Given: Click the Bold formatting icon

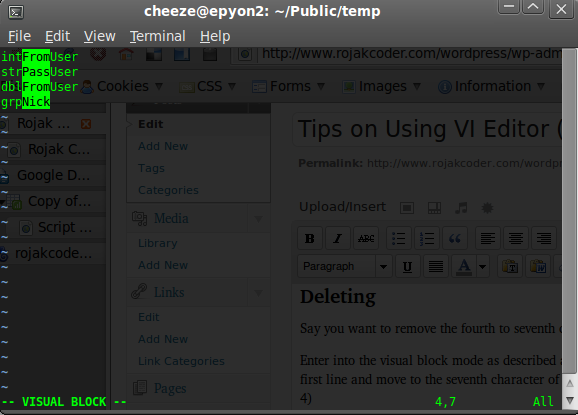Looking at the screenshot, I should [310, 238].
